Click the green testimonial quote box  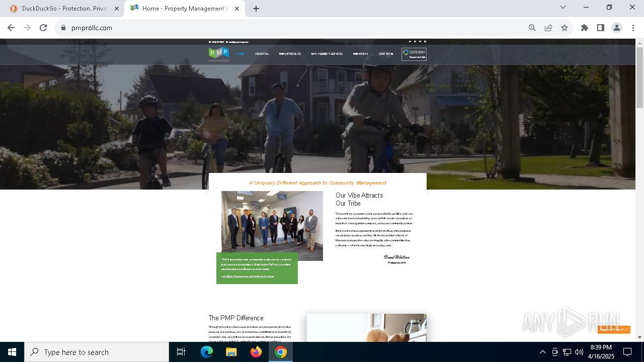pyautogui.click(x=257, y=268)
